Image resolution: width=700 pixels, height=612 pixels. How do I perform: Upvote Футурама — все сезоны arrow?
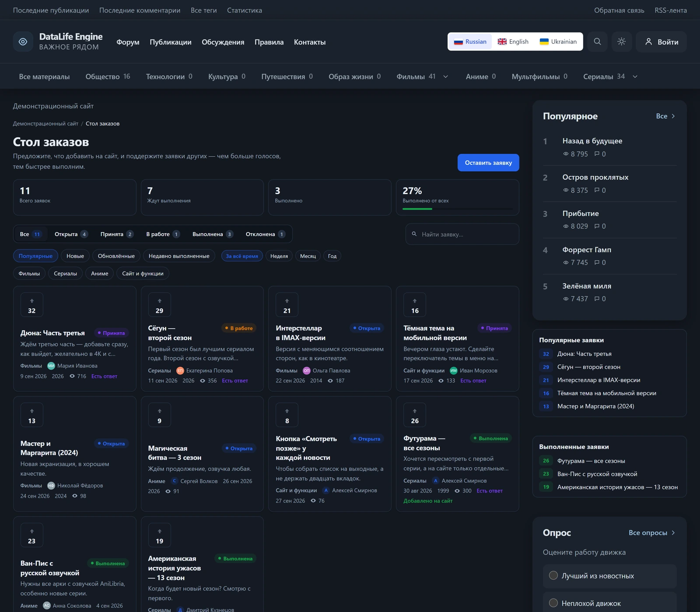(415, 415)
